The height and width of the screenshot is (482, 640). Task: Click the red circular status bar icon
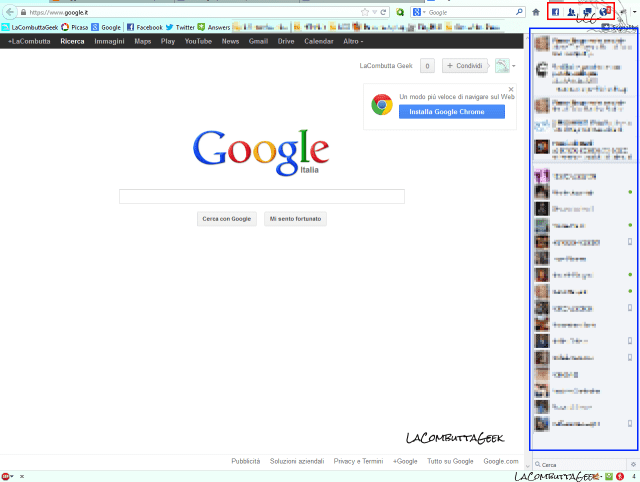[620, 476]
